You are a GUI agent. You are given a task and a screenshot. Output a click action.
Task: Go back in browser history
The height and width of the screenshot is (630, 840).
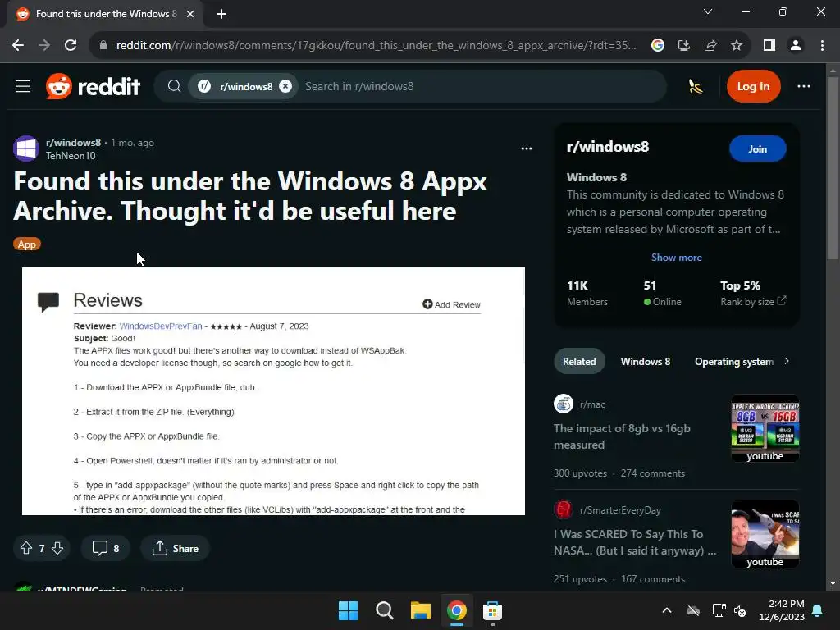click(18, 46)
